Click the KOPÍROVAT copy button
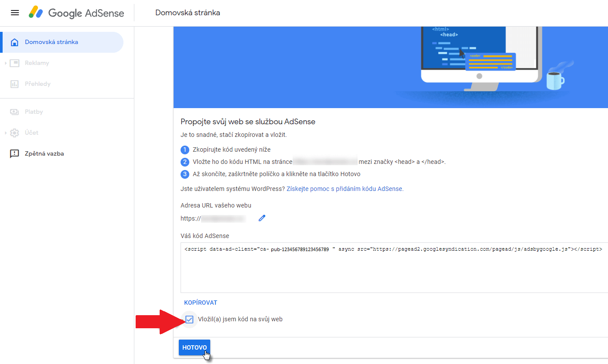The height and width of the screenshot is (364, 608). pyautogui.click(x=201, y=303)
